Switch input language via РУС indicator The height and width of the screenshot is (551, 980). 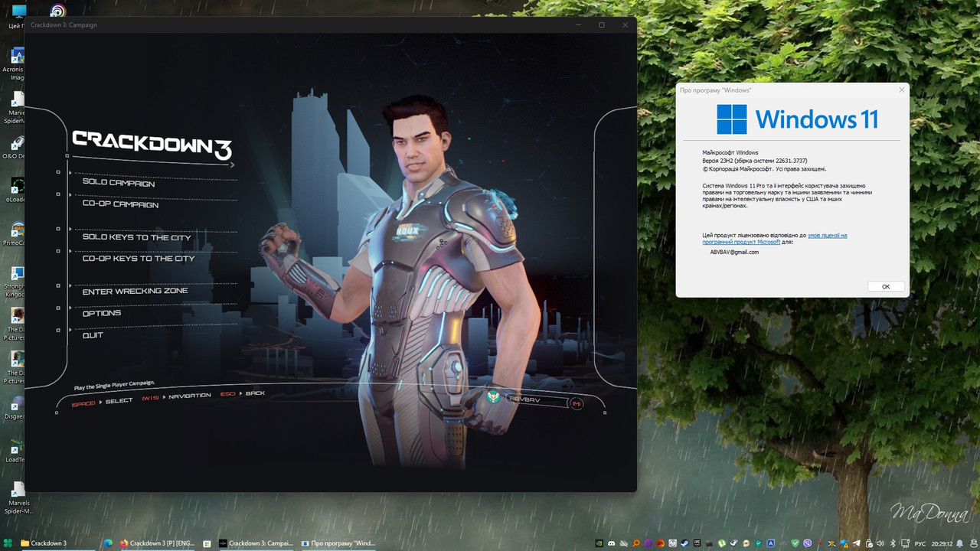click(x=920, y=543)
